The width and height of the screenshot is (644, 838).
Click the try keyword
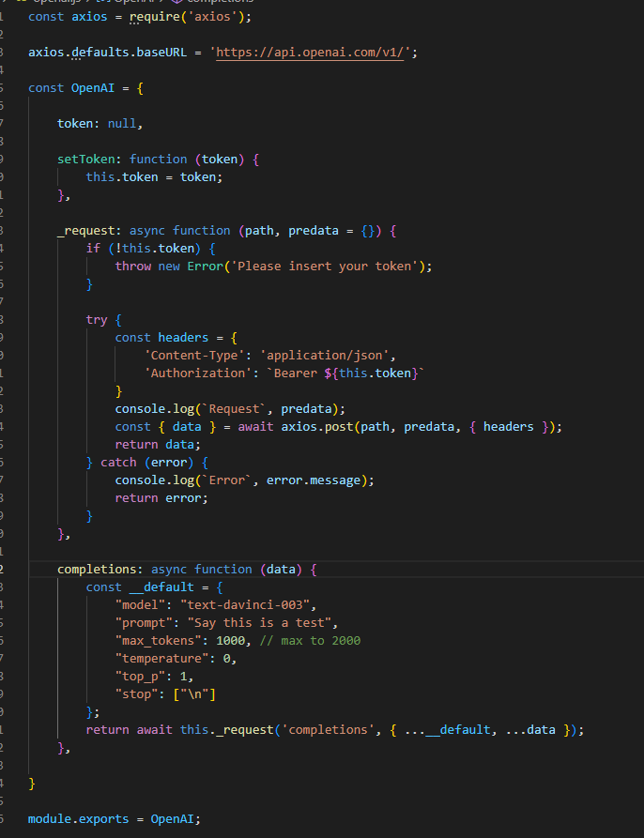click(x=97, y=320)
